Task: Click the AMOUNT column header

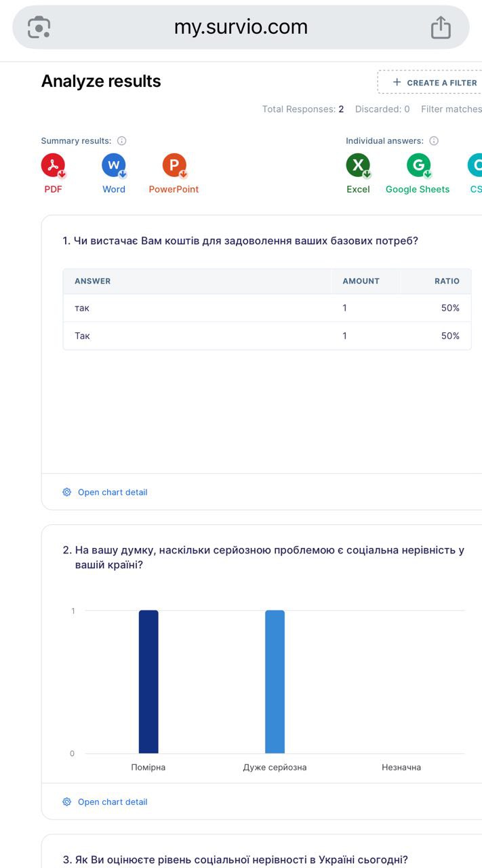Action: tap(361, 281)
